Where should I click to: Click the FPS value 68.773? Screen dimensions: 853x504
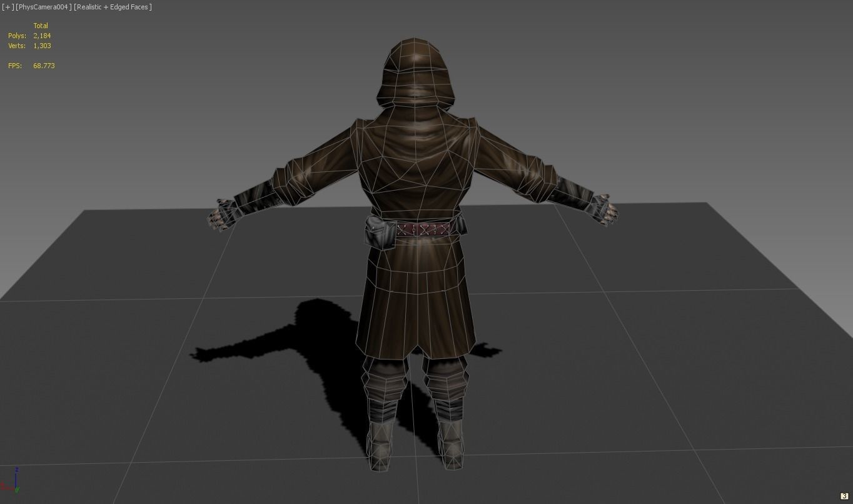[x=44, y=66]
